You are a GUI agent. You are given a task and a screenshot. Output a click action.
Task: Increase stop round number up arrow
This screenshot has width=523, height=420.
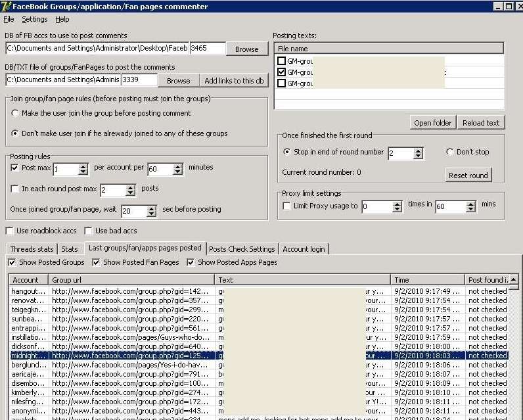419,151
